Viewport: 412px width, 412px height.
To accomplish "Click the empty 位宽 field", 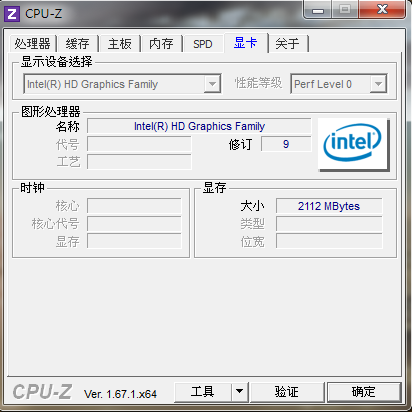I will click(x=329, y=241).
